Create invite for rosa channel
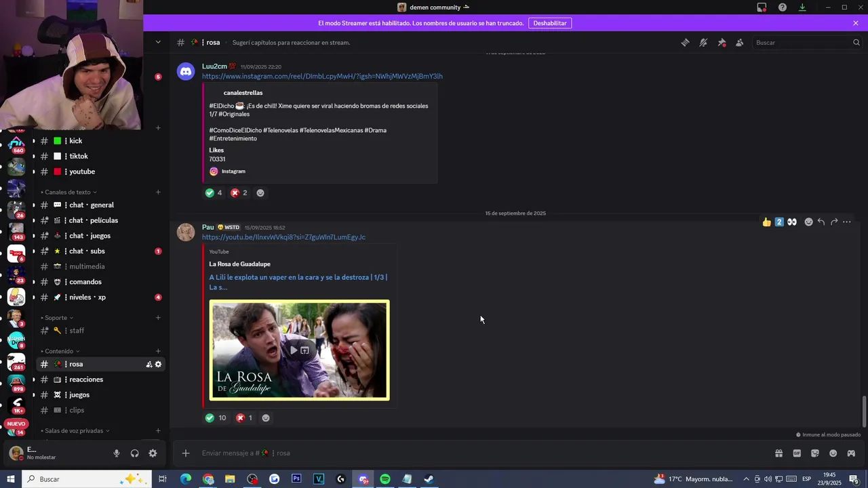868x488 pixels. click(149, 365)
